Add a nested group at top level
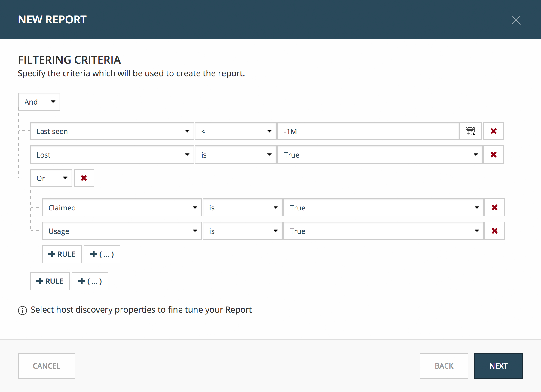The image size is (541, 392). pos(90,282)
